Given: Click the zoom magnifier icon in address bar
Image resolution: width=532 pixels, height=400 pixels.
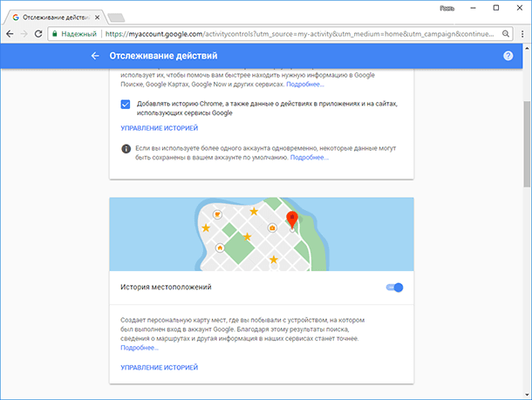Looking at the screenshot, I should pyautogui.click(x=506, y=34).
